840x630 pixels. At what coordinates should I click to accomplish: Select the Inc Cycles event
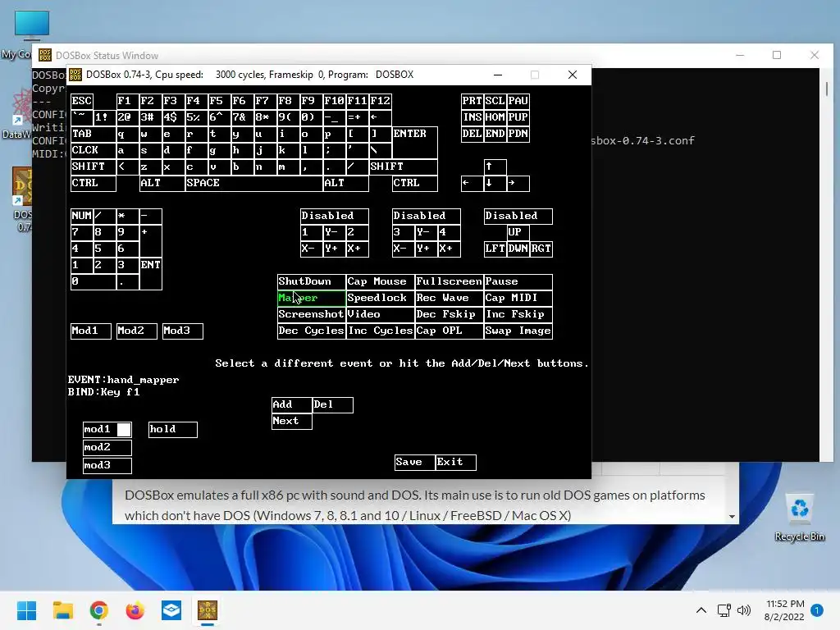tap(381, 331)
